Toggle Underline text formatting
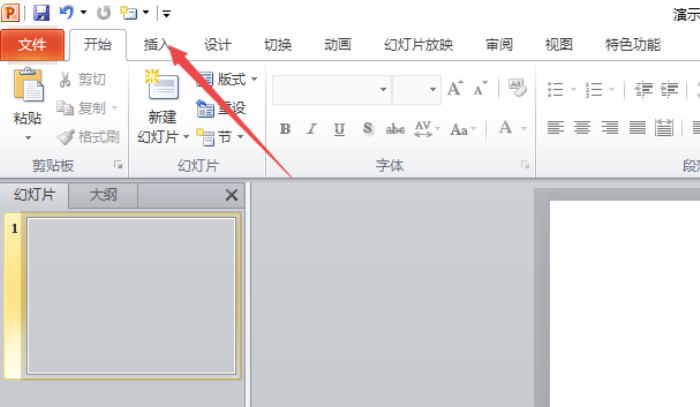The height and width of the screenshot is (407, 700). (x=340, y=128)
